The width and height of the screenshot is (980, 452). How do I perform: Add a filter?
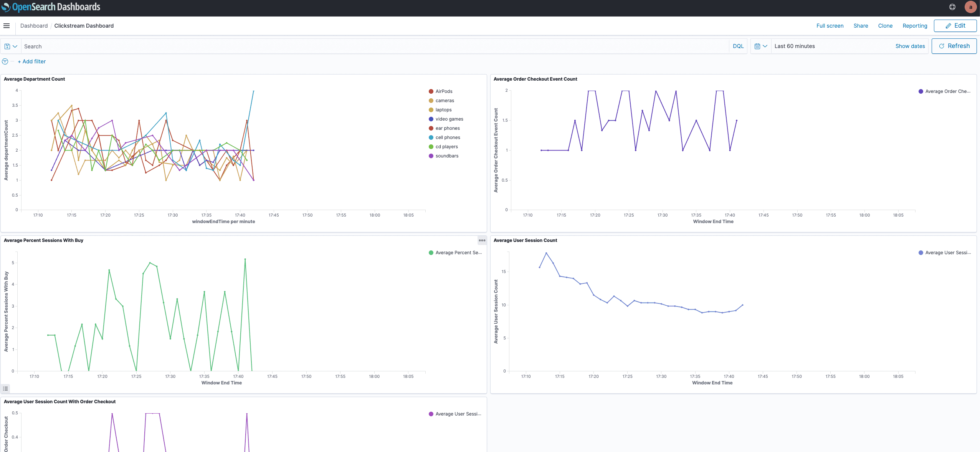pos(31,61)
